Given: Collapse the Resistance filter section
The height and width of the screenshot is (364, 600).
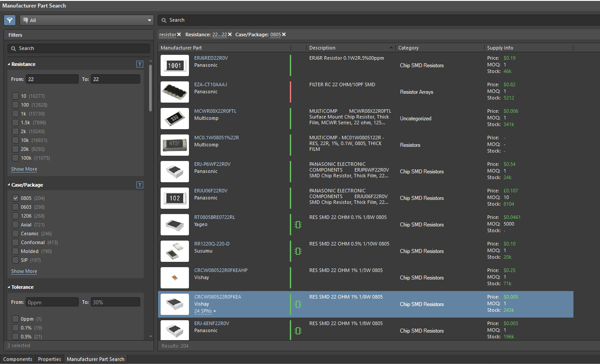Looking at the screenshot, I should point(9,64).
